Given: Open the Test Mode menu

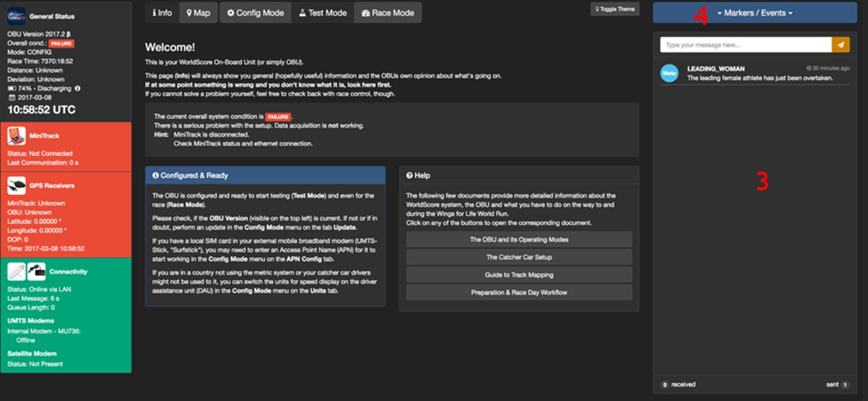Looking at the screenshot, I should (x=322, y=12).
